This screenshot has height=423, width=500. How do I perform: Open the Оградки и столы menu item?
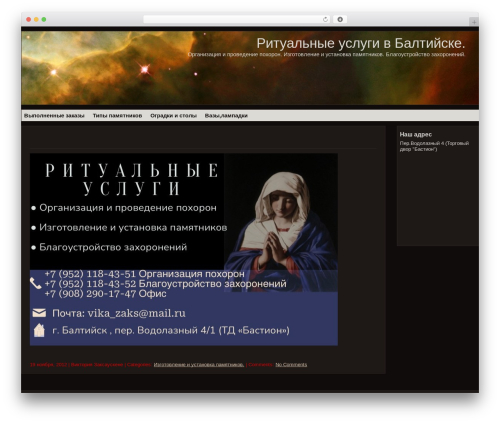173,116
